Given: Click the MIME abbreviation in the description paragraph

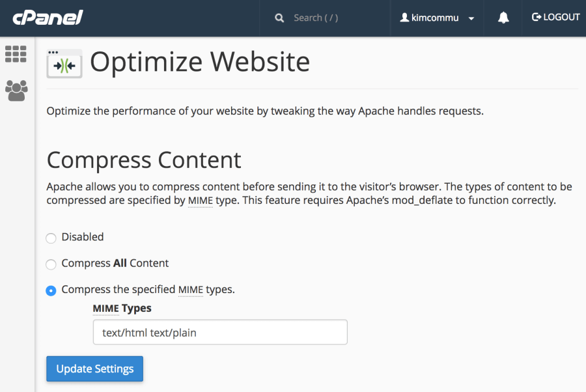Looking at the screenshot, I should point(201,201).
